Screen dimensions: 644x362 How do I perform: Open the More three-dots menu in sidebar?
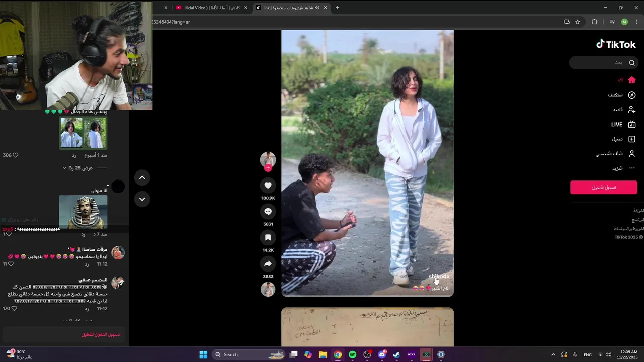click(x=632, y=168)
